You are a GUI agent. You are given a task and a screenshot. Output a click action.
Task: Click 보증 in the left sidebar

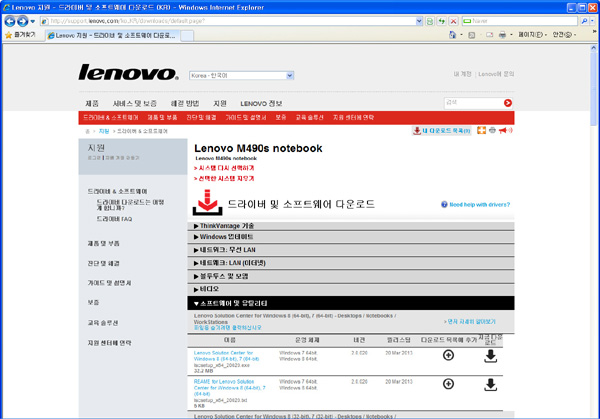pos(93,302)
